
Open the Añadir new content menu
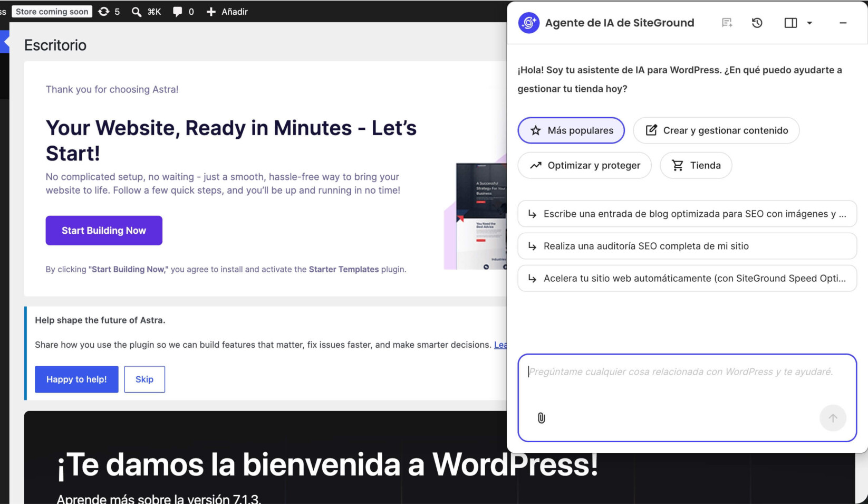(x=227, y=12)
